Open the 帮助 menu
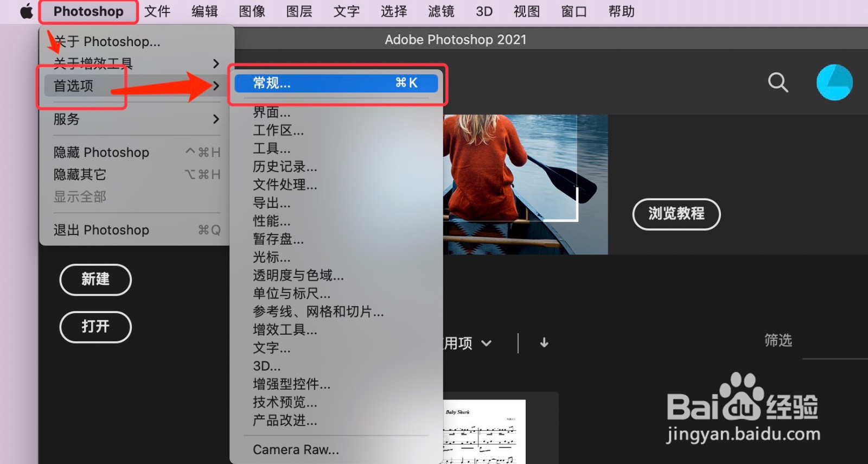The width and height of the screenshot is (868, 464). coord(622,11)
